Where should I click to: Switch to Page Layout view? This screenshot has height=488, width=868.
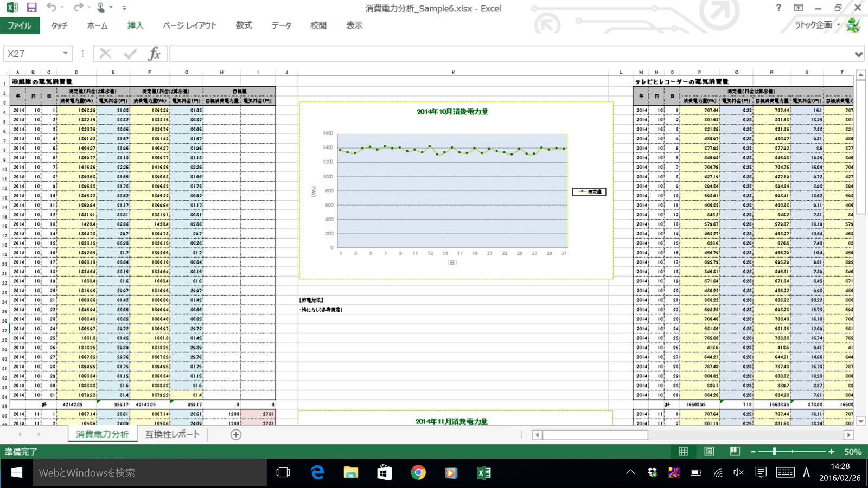coord(709,451)
